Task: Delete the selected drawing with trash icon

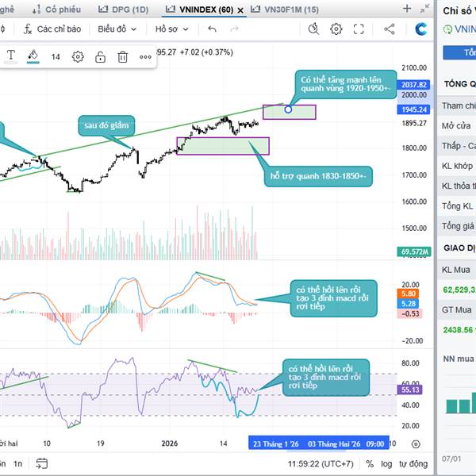Action: [x=123, y=57]
